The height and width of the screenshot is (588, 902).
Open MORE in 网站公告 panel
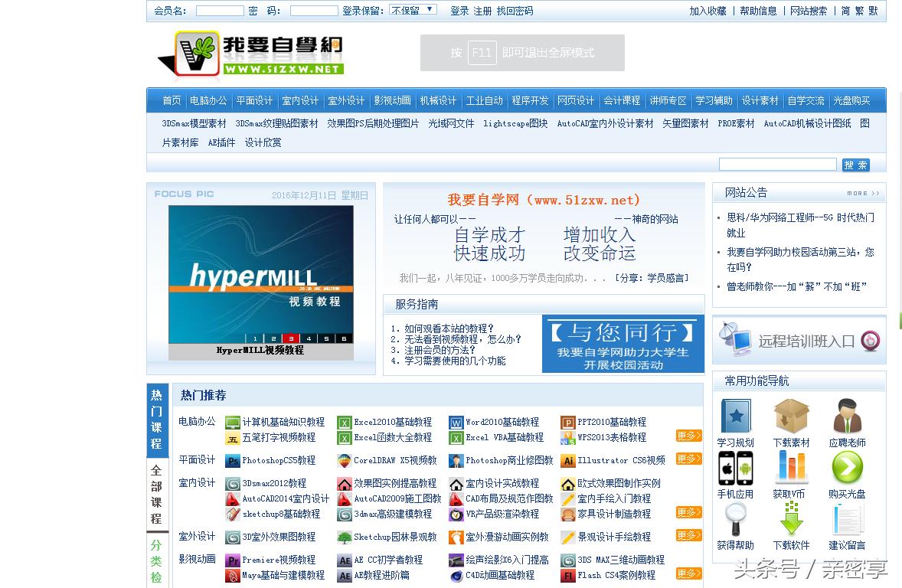click(863, 193)
